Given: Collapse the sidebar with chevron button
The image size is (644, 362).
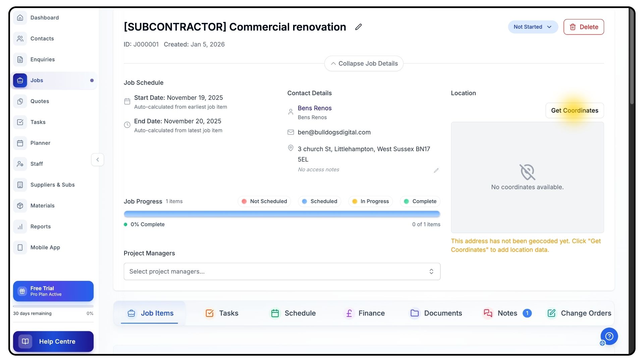Looking at the screenshot, I should coord(98,160).
